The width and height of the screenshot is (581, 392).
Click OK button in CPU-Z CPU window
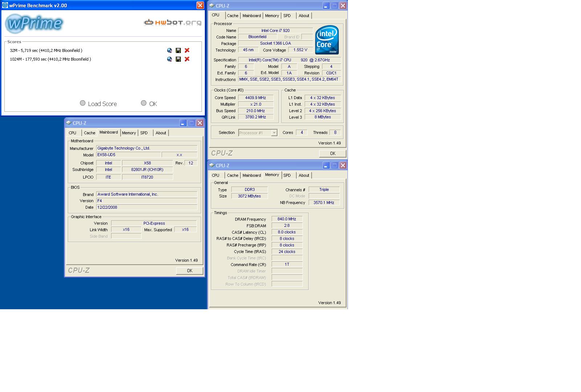click(x=333, y=154)
